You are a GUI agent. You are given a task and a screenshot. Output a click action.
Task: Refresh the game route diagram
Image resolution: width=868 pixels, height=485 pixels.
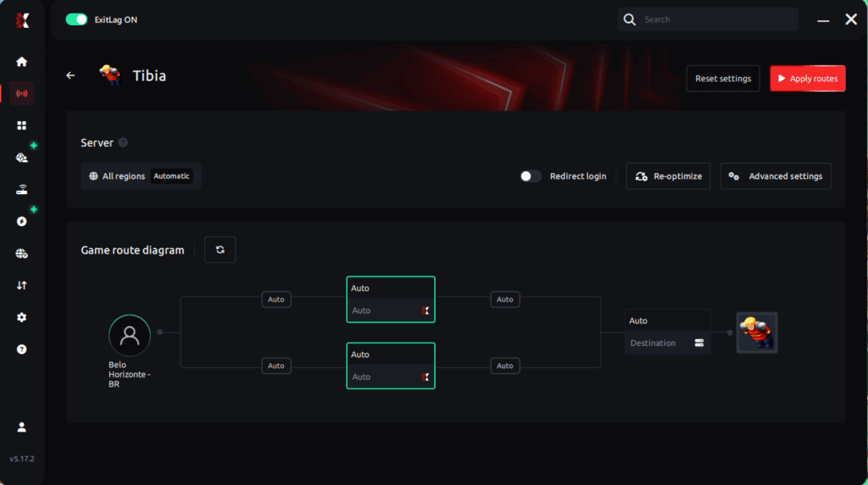coord(220,249)
